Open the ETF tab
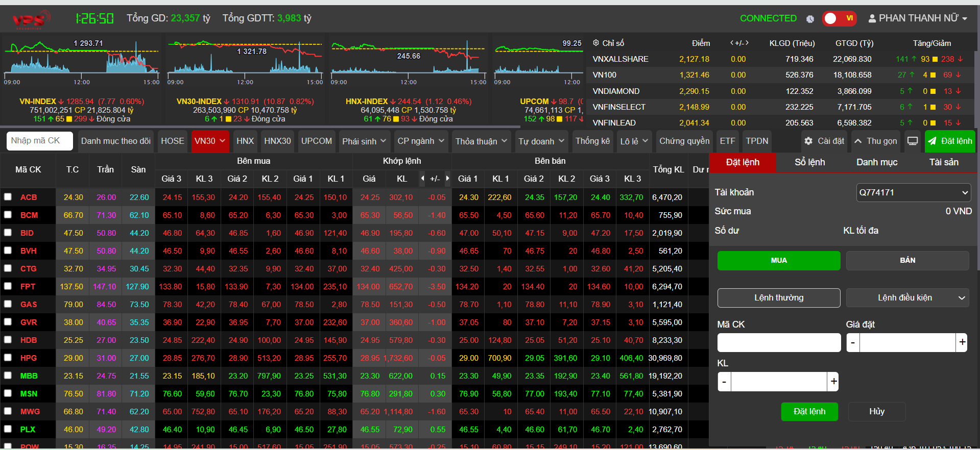The image size is (980, 450). click(x=728, y=141)
